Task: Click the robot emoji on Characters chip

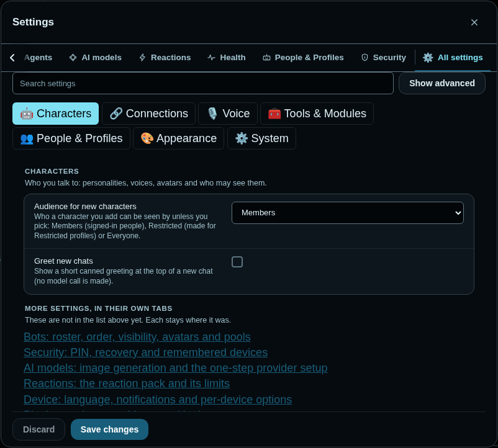Action: pyautogui.click(x=27, y=114)
